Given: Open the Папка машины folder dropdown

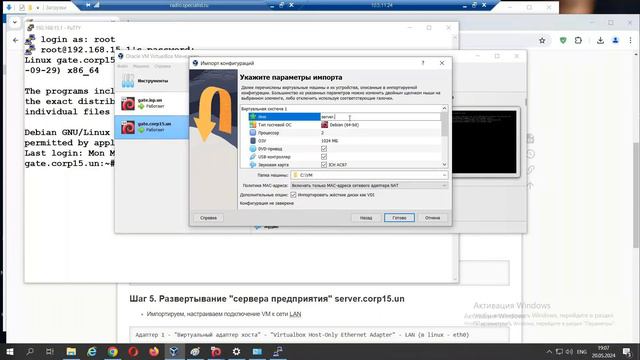Looking at the screenshot, I should (444, 175).
